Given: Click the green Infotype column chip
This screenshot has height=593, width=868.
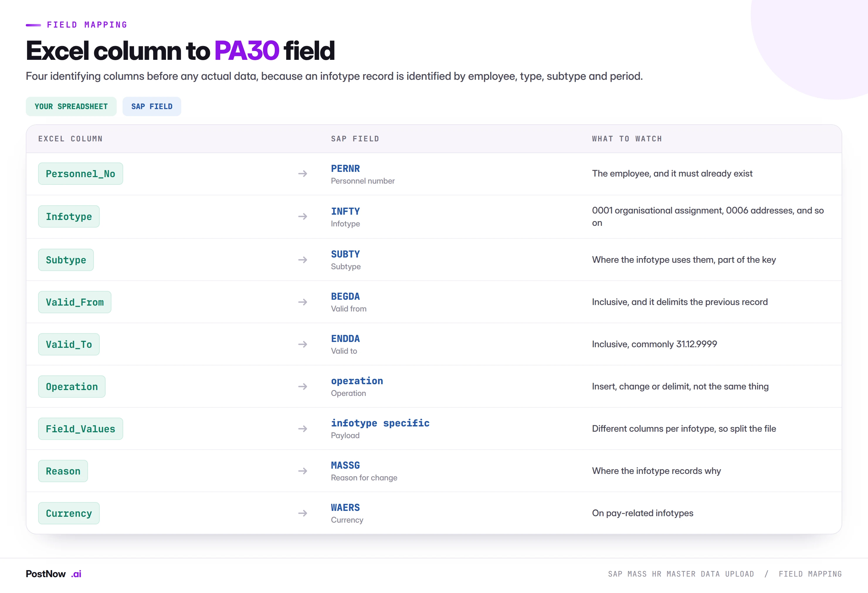Looking at the screenshot, I should point(69,217).
